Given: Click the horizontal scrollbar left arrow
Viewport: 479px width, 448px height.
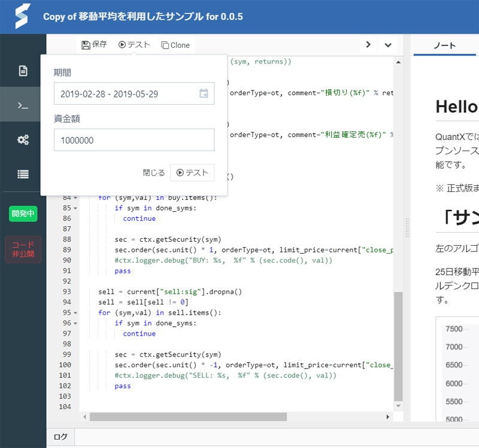Looking at the screenshot, I should tap(84, 417).
